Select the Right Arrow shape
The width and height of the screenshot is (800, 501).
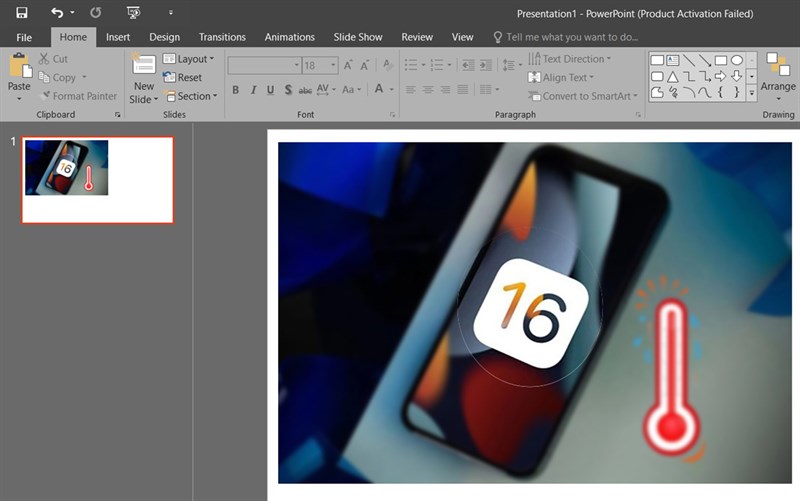point(720,77)
